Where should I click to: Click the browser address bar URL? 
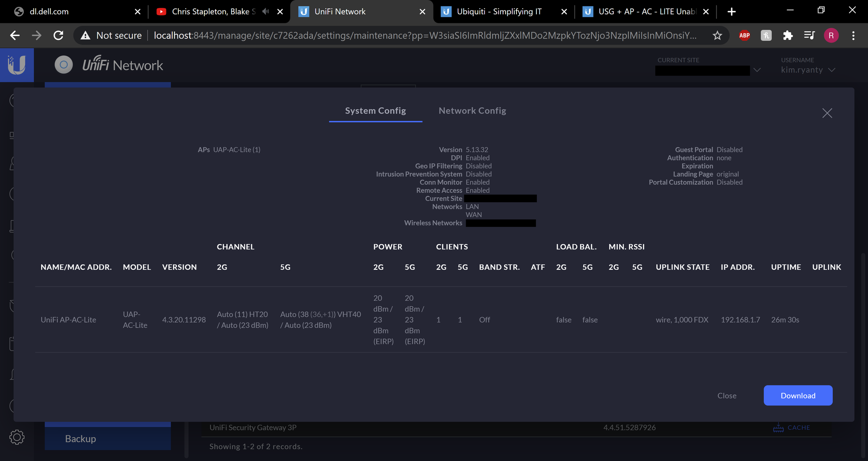pos(425,36)
